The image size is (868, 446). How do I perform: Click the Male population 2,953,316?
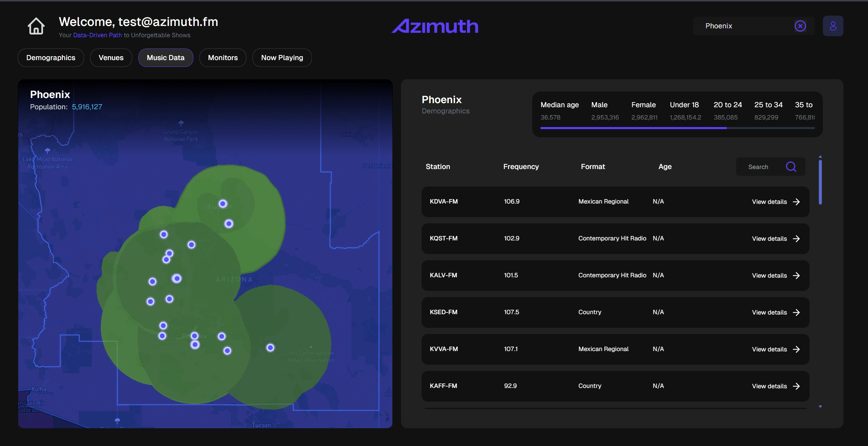point(605,117)
